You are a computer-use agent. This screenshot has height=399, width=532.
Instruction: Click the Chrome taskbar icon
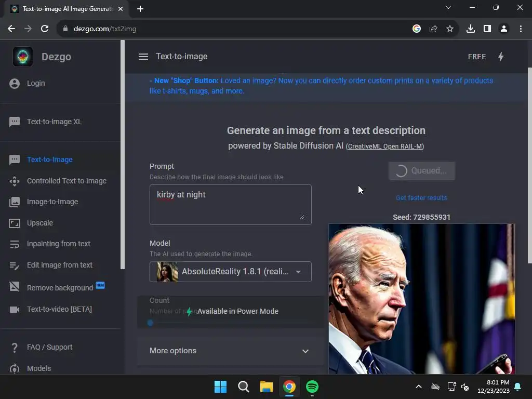pyautogui.click(x=289, y=387)
